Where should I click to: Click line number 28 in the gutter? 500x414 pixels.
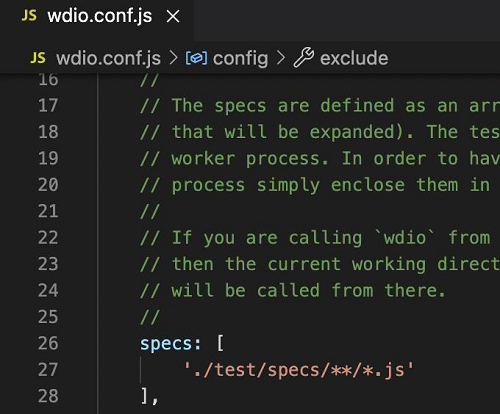click(x=48, y=396)
